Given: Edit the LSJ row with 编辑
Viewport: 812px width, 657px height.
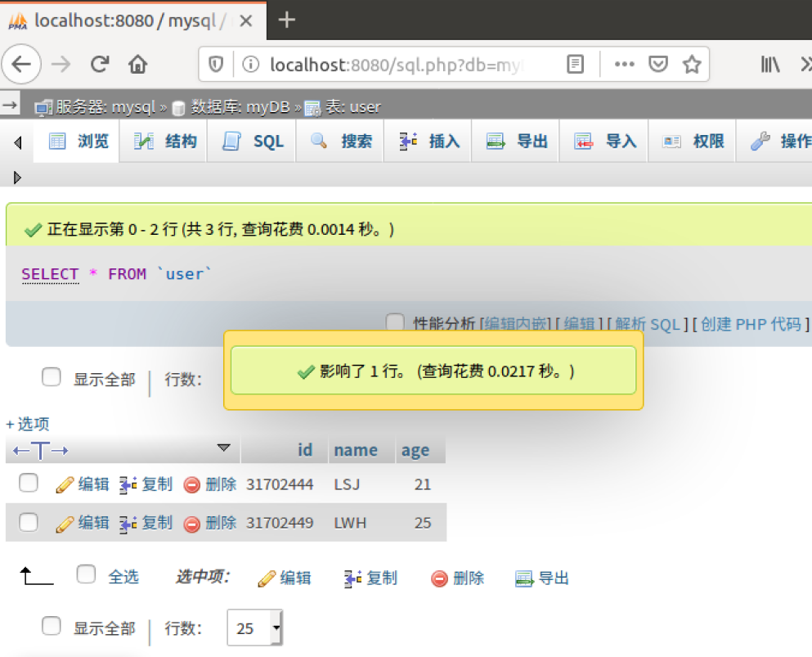Looking at the screenshot, I should coord(83,484).
